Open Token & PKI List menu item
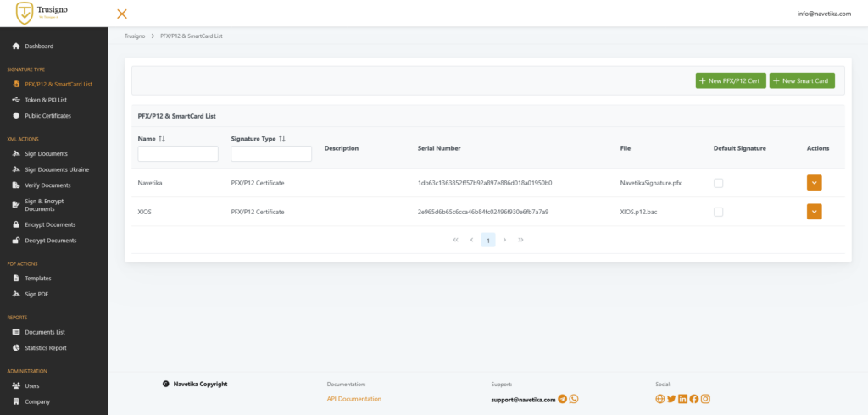868x415 pixels. 46,100
